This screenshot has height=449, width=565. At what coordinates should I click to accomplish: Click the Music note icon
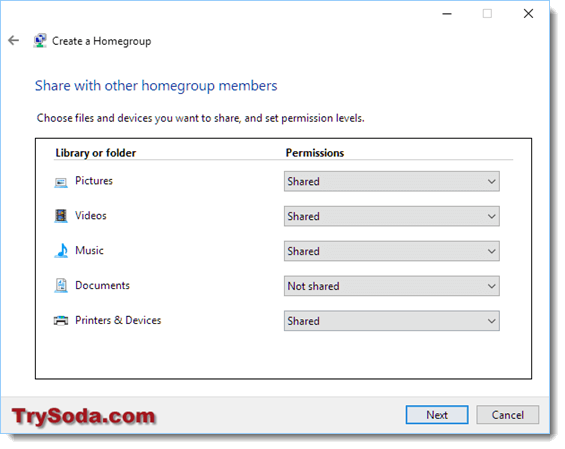pos(61,251)
